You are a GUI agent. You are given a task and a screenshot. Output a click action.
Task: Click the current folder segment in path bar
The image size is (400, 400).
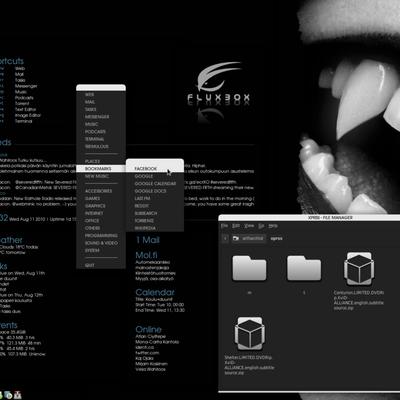tap(276, 239)
